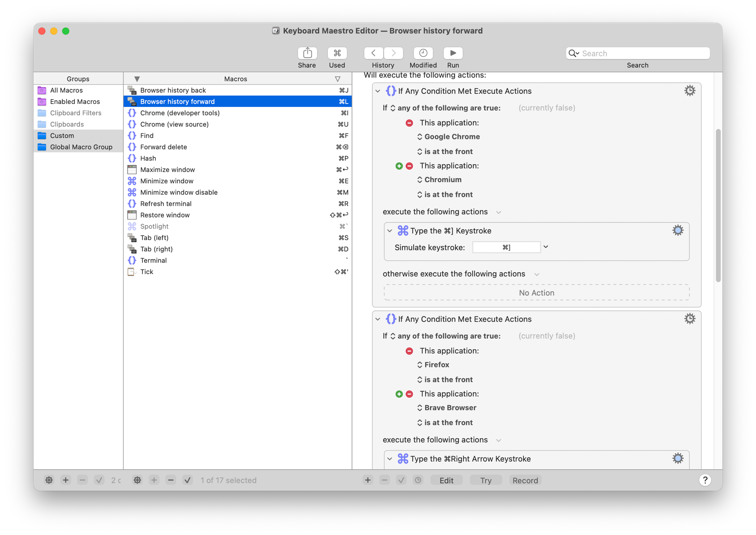Screen dimensions: 756x535
Task: Add a condition at Brave Browser row
Action: pyautogui.click(x=399, y=394)
